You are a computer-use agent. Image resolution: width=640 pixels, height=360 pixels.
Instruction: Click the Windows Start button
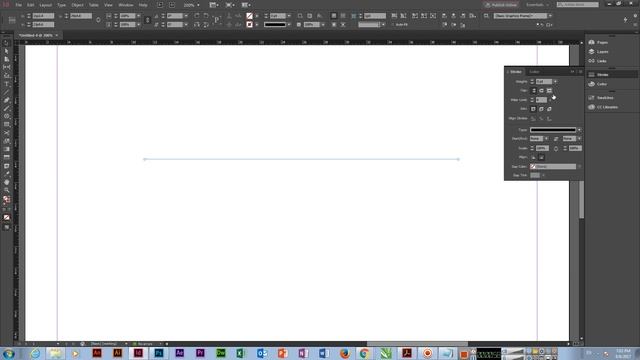(x=9, y=353)
